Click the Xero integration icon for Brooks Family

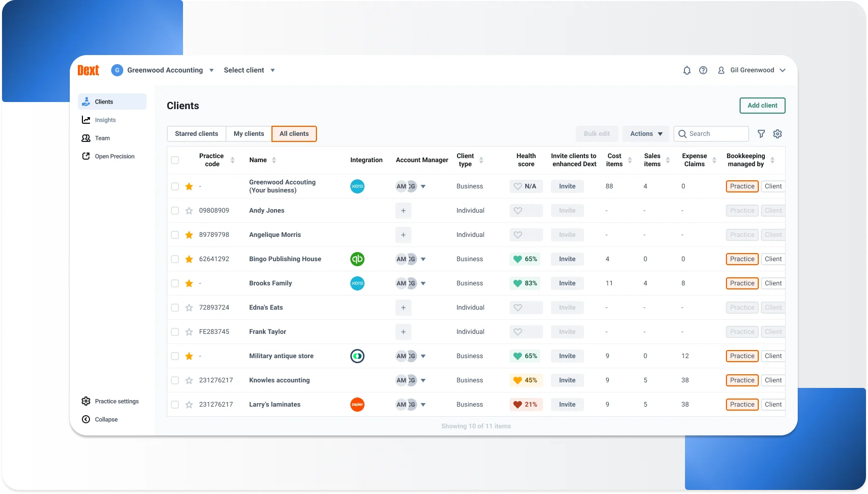(x=357, y=283)
